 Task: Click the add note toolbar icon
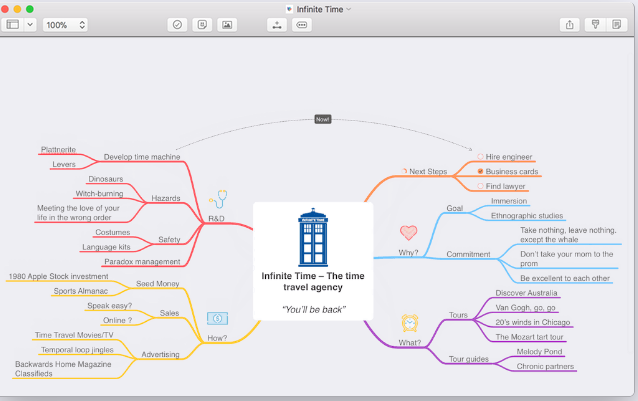click(202, 24)
